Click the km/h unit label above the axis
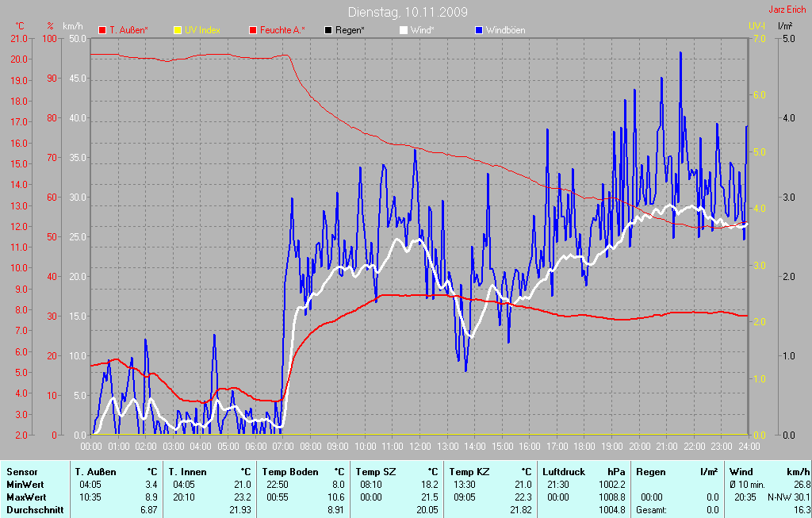812x518 pixels. coord(72,25)
